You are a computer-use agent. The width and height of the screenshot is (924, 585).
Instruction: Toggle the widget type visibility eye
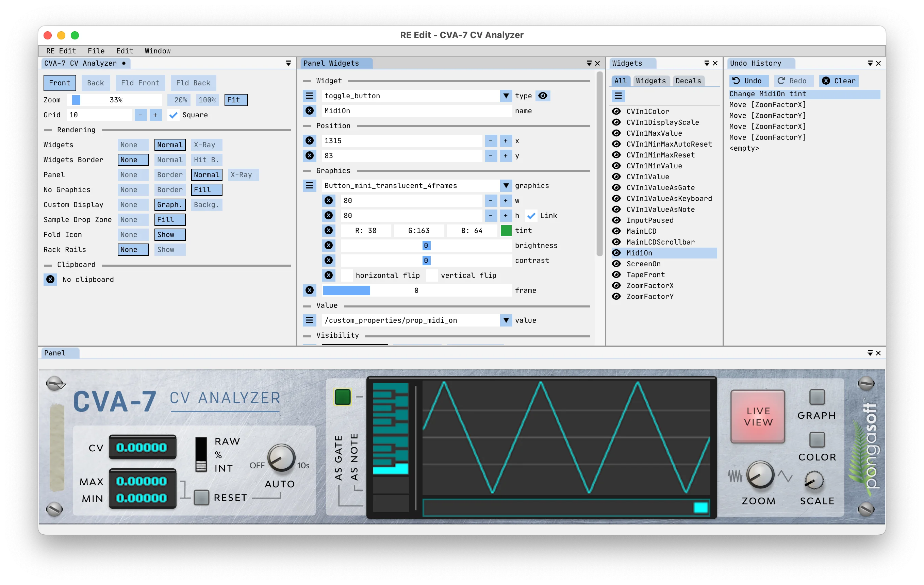pos(543,96)
